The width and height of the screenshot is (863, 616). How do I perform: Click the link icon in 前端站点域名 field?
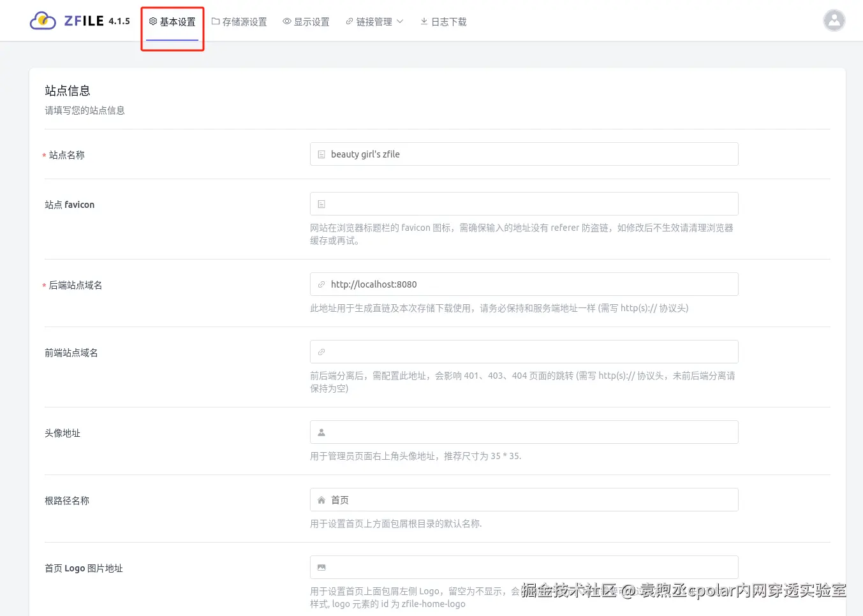click(321, 352)
